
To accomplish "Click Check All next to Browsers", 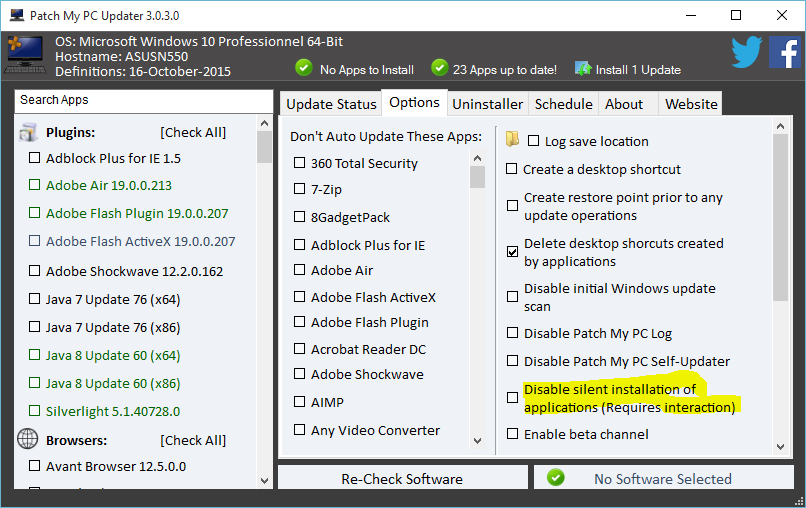I will coord(193,440).
